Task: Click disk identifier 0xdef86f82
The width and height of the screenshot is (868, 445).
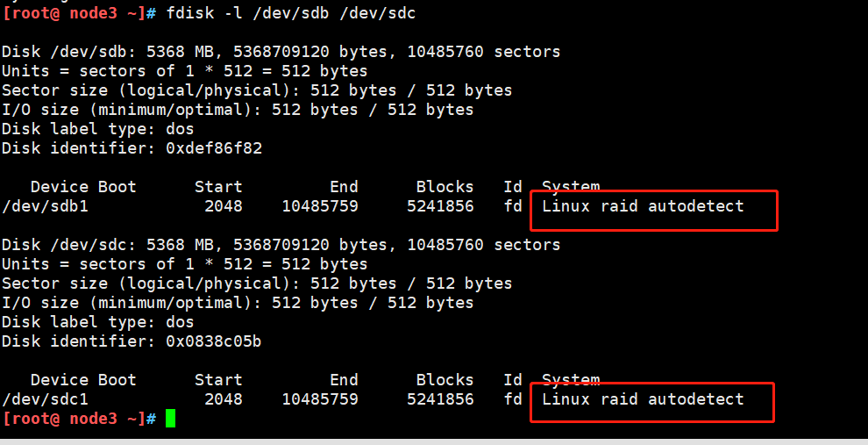Action: (x=214, y=148)
